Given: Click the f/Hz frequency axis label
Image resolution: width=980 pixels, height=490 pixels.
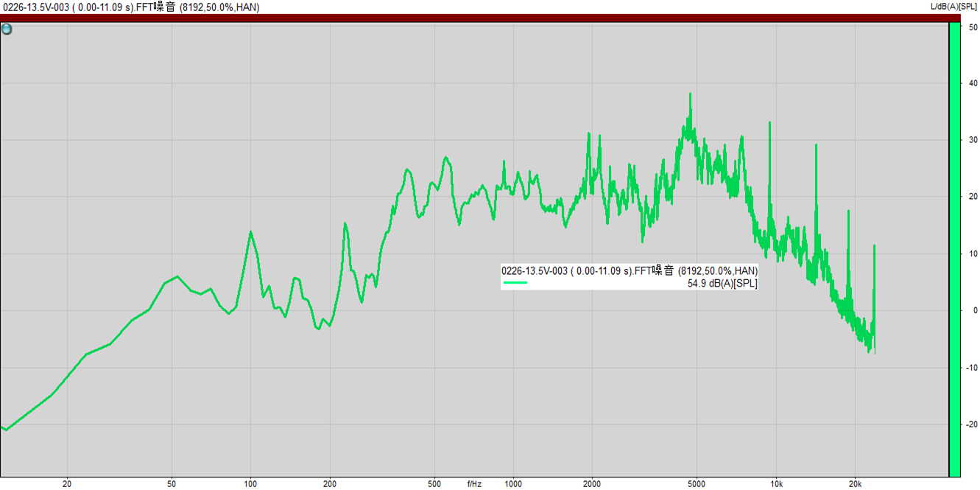Looking at the screenshot, I should click(474, 484).
